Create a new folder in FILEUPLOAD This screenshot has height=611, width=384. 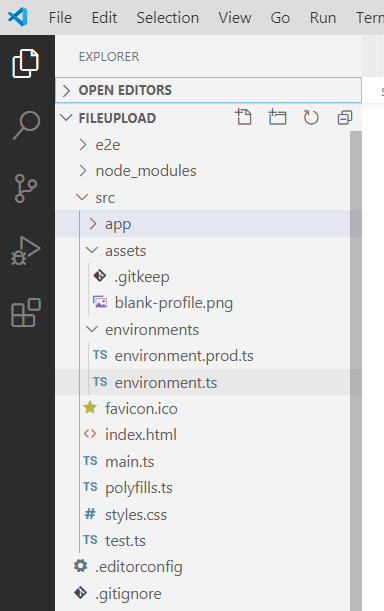[x=277, y=117]
